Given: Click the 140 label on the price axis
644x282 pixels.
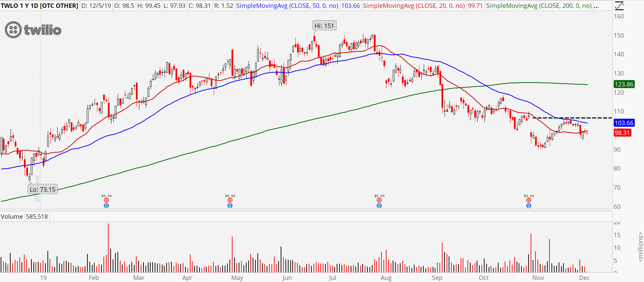Looking at the screenshot, I should tap(618, 54).
